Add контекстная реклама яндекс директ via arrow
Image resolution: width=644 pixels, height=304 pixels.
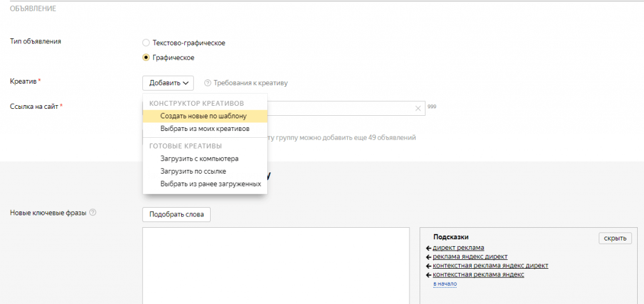pos(428,266)
